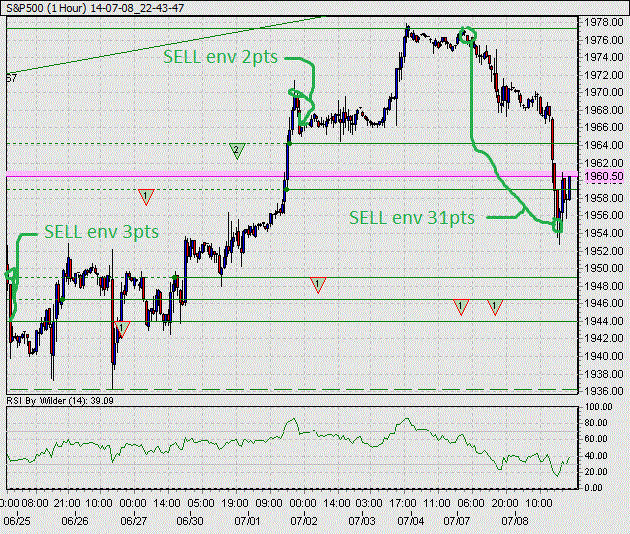Select the 1956.00 price axis label
Image resolution: width=630 pixels, height=534 pixels.
pyautogui.click(x=604, y=215)
